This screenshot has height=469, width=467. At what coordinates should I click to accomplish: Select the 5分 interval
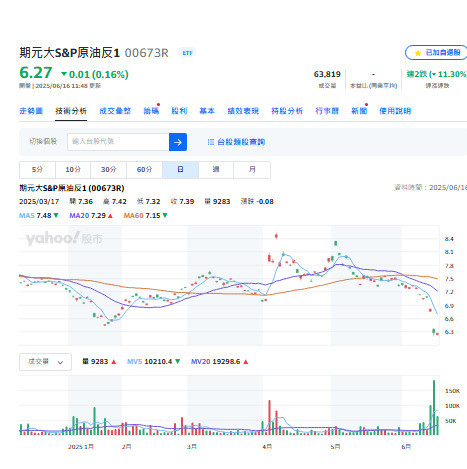tap(37, 170)
